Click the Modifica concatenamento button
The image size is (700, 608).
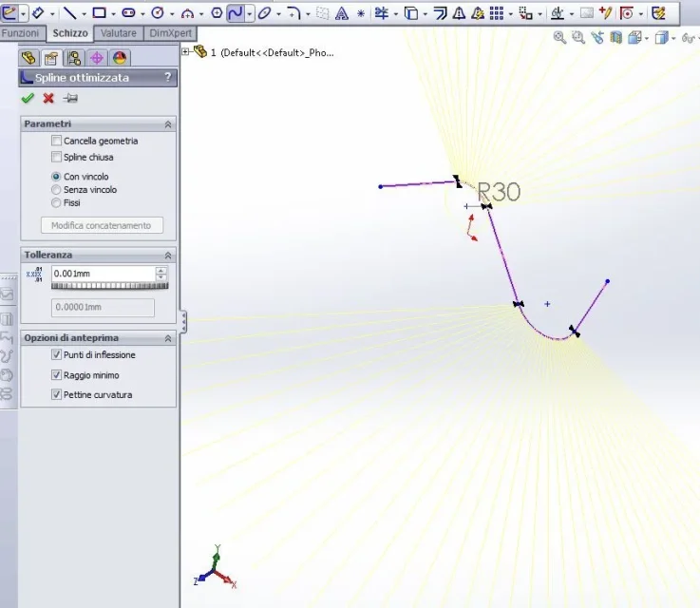tap(102, 225)
